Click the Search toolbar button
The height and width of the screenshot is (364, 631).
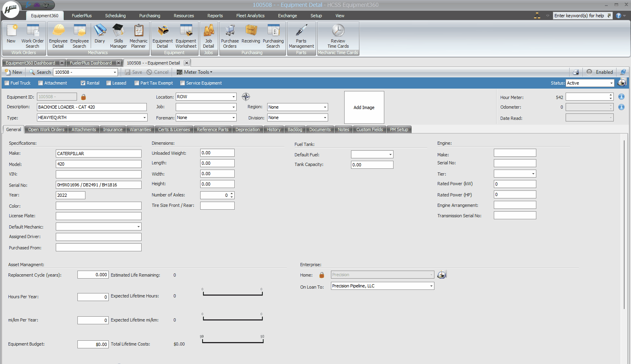coord(40,72)
